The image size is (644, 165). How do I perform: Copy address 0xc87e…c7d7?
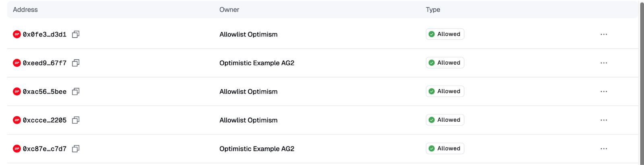tap(76, 149)
